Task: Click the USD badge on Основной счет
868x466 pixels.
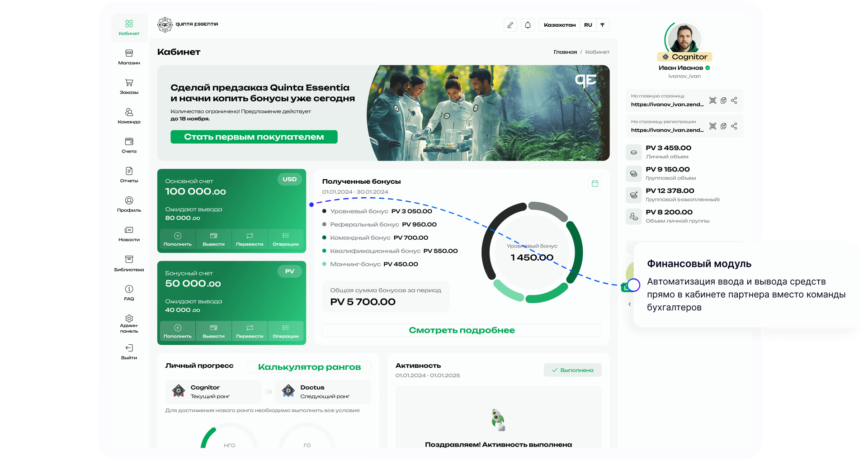Action: pos(289,179)
